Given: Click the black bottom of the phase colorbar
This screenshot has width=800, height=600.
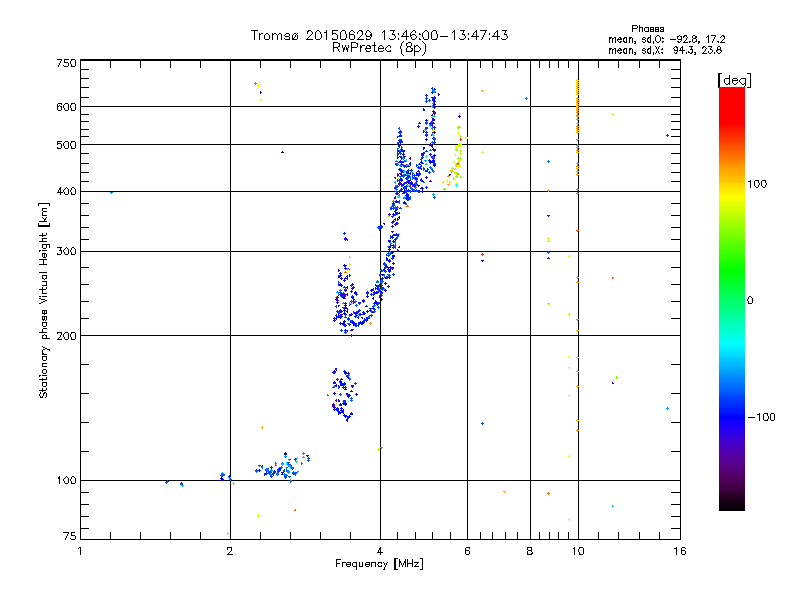Looking at the screenshot, I should (732, 503).
